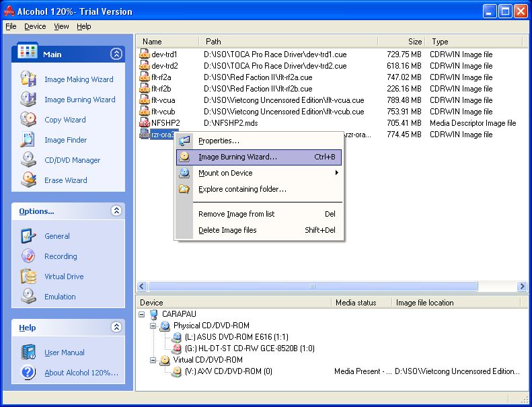Image resolution: width=532 pixels, height=407 pixels.
Task: Sort by the Size column header
Action: coord(402,42)
